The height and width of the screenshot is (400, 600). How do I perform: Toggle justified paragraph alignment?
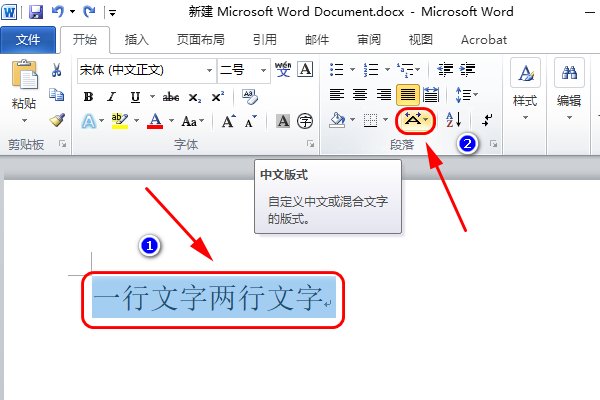pyautogui.click(x=408, y=95)
